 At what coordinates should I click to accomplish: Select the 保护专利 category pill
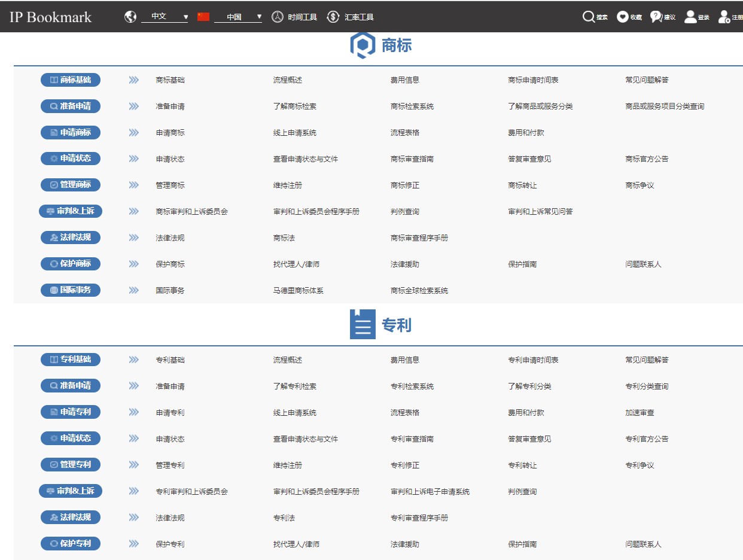[71, 544]
